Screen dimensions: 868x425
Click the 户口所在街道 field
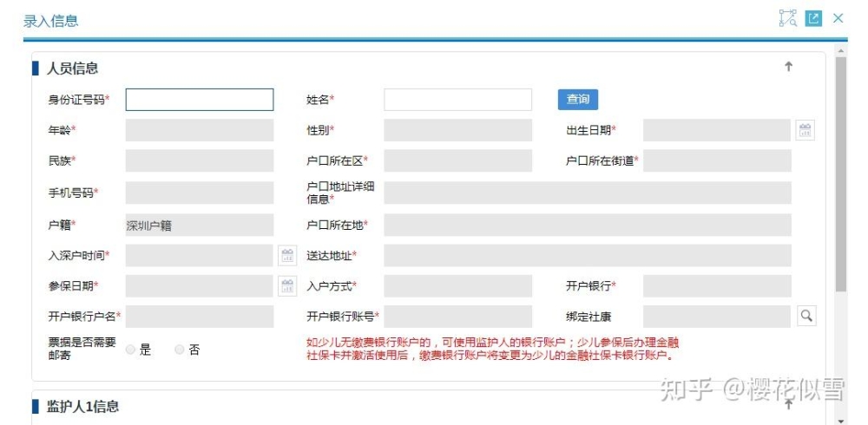717,160
